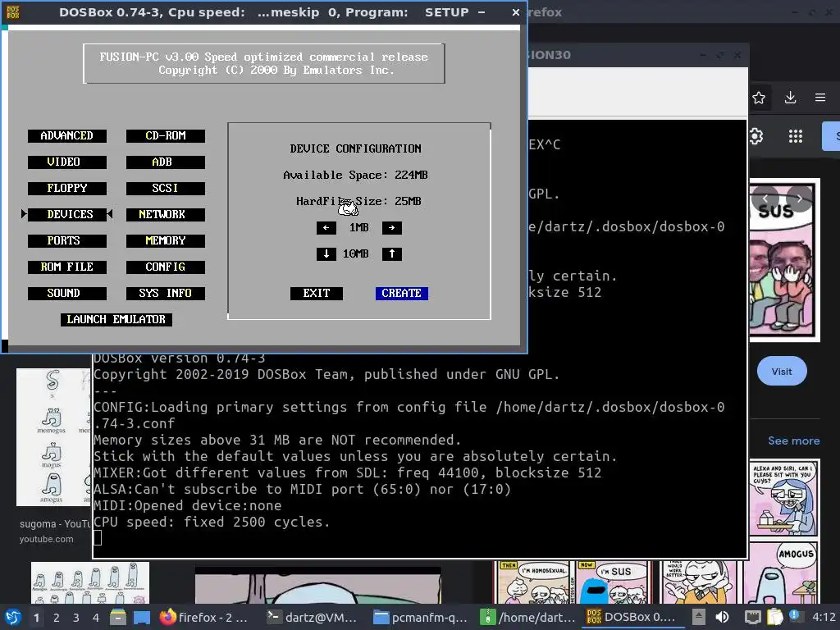The width and height of the screenshot is (840, 630).
Task: Click the DOSBox logo icon in title bar
Action: pyautogui.click(x=13, y=11)
